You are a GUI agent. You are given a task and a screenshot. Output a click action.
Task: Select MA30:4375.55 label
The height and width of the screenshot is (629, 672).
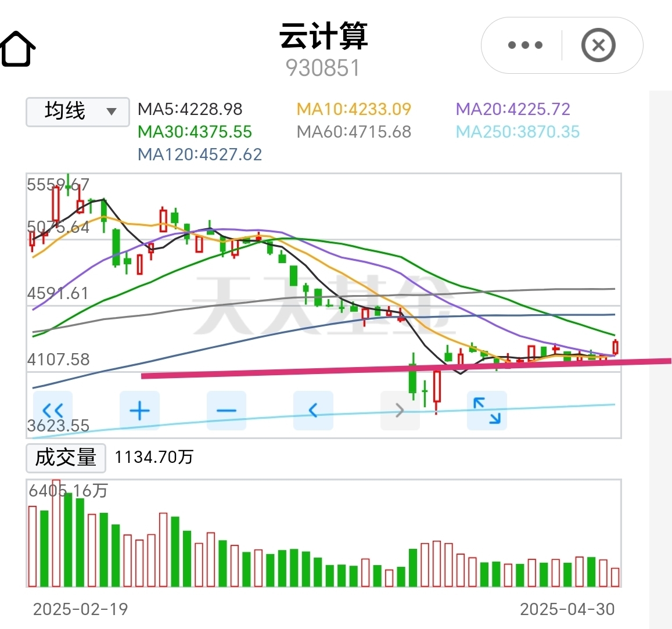pyautogui.click(x=195, y=132)
